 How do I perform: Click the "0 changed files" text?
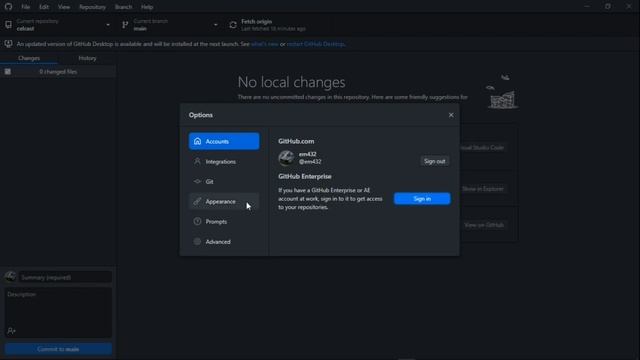(x=58, y=72)
